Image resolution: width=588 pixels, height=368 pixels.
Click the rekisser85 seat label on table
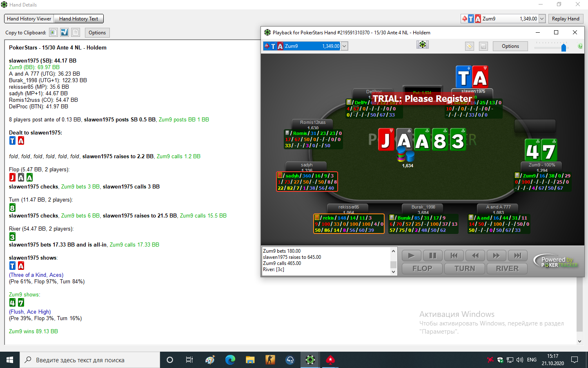pos(348,207)
